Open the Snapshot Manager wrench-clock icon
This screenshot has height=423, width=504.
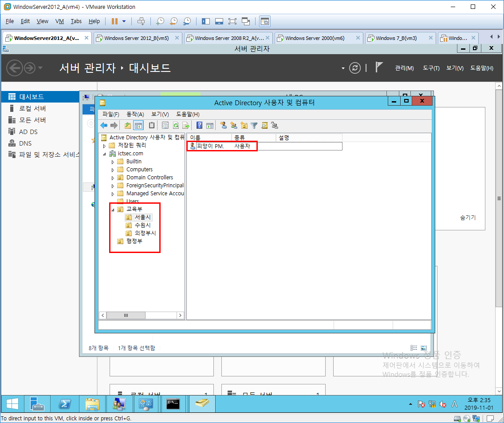tap(187, 21)
